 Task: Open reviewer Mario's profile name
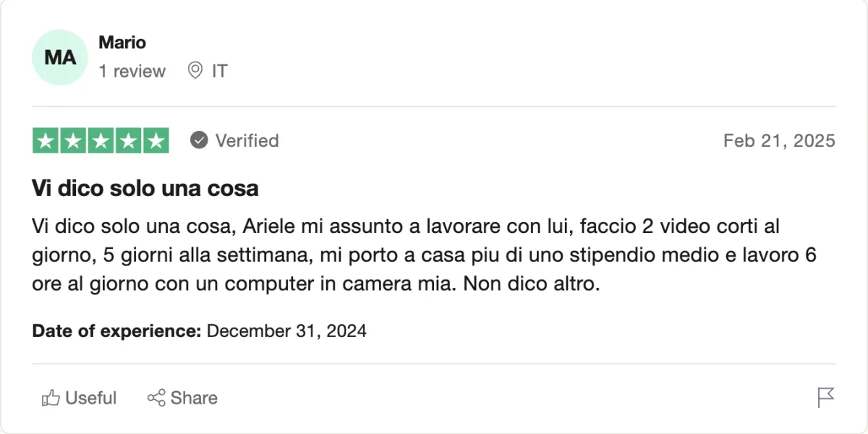(122, 43)
